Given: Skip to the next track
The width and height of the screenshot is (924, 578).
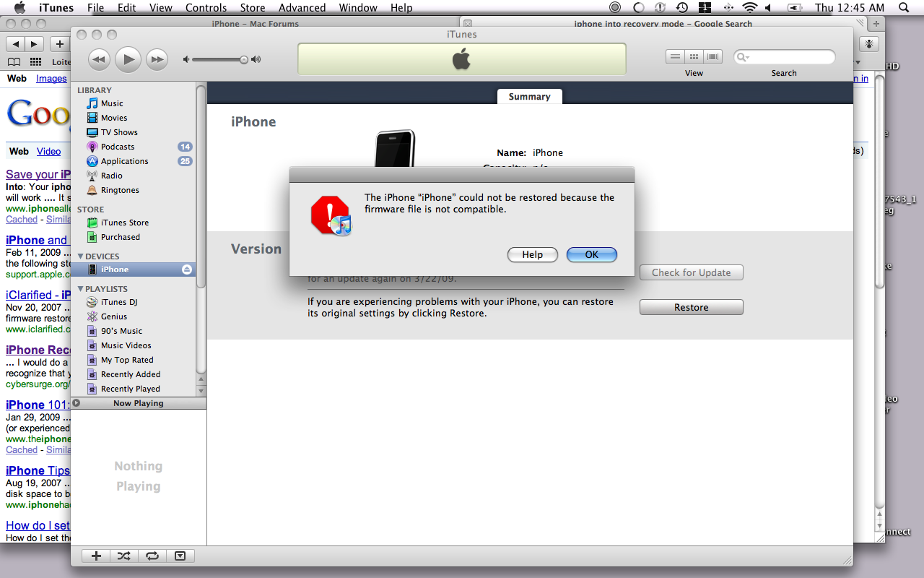Looking at the screenshot, I should [157, 59].
